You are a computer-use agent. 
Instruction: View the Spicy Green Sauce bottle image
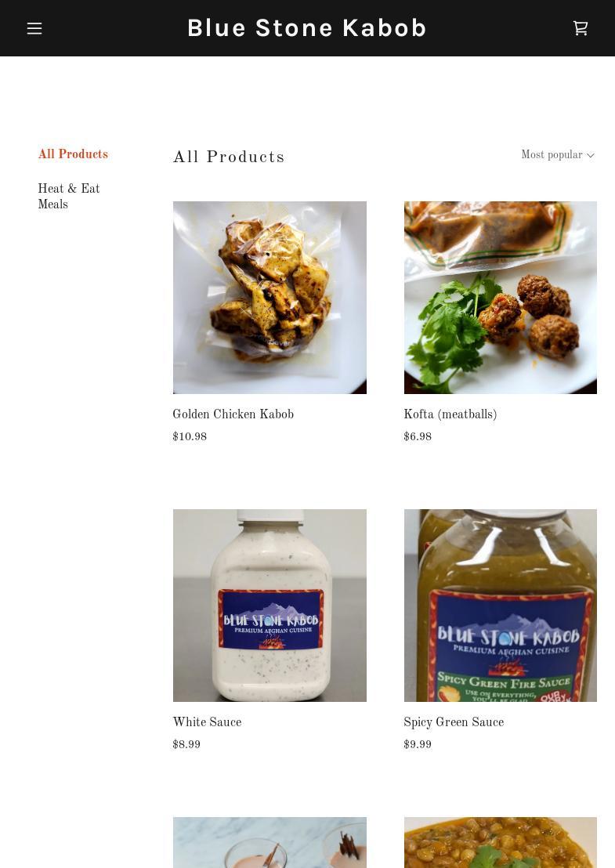coord(500,606)
